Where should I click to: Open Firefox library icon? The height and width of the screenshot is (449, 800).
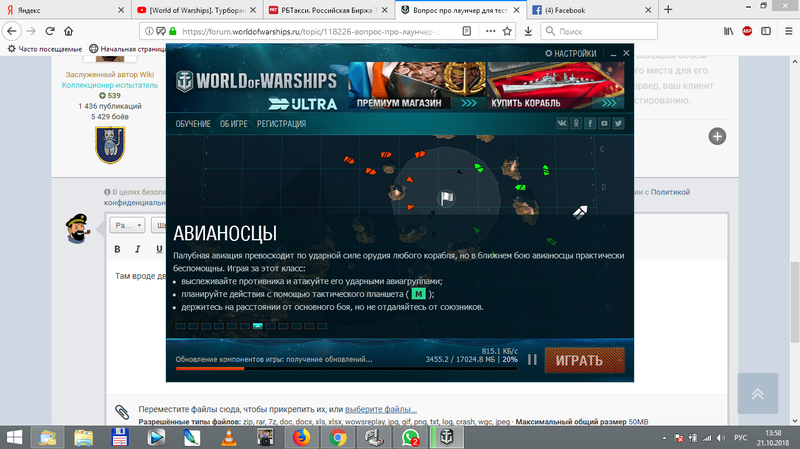728,31
